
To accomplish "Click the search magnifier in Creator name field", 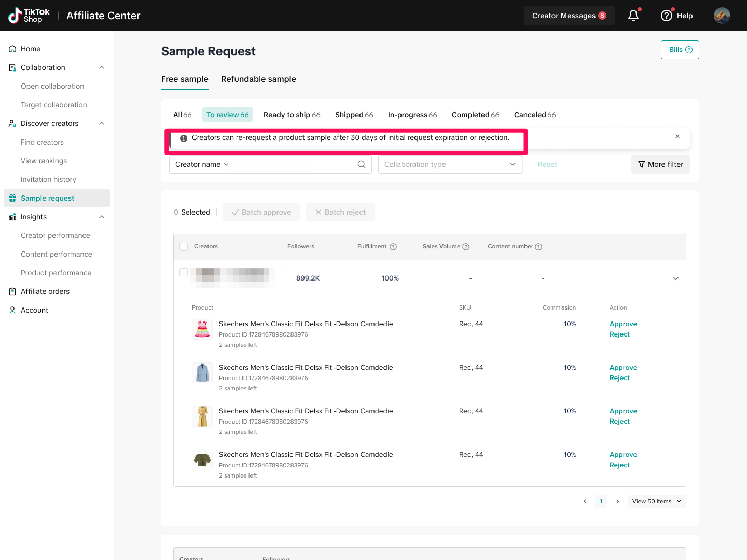I will coord(362,164).
